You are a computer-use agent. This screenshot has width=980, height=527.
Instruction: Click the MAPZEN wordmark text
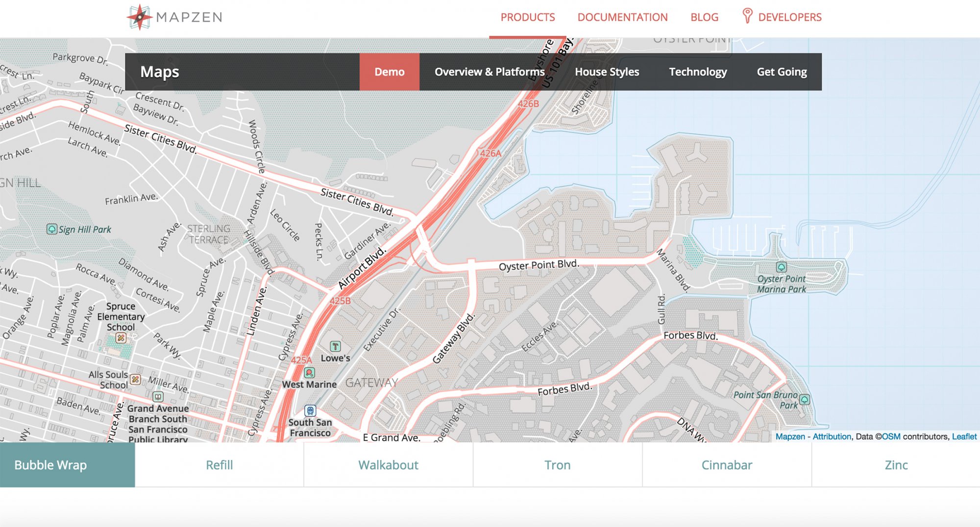(189, 17)
